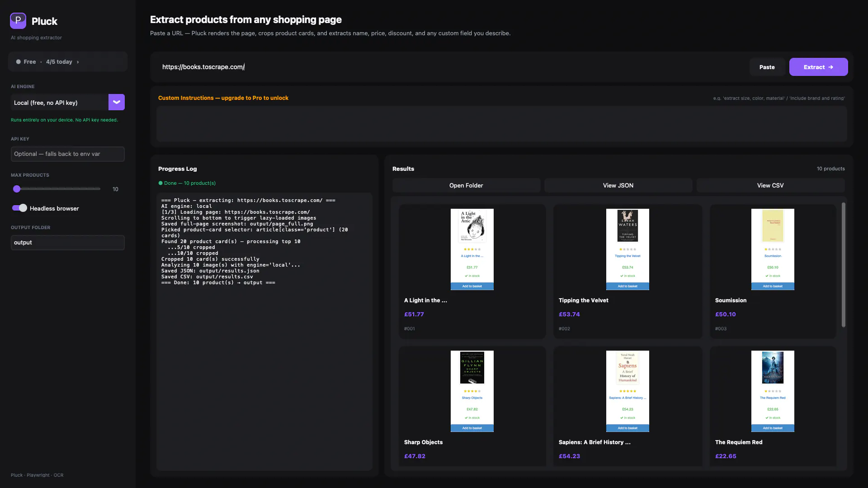Focus the API key input field
The width and height of the screenshot is (868, 488).
[x=68, y=154]
